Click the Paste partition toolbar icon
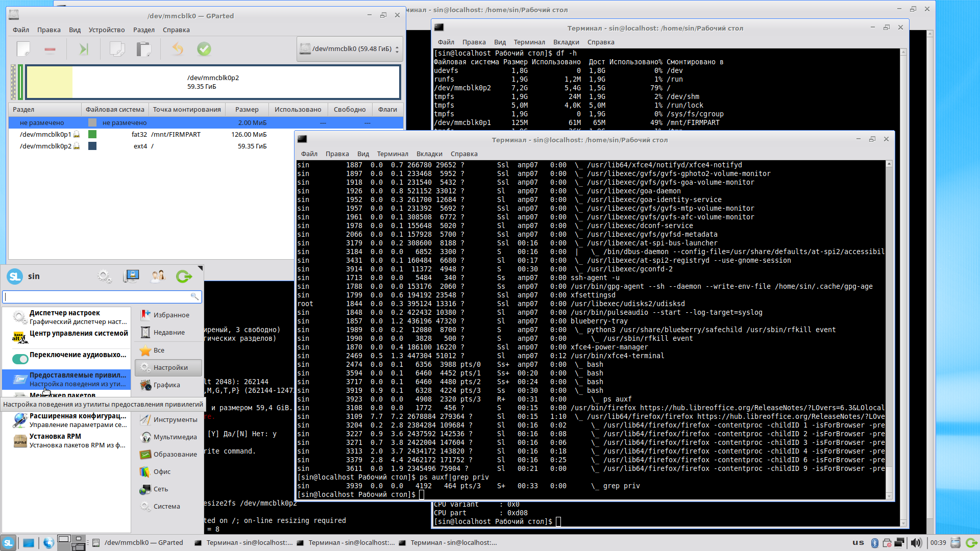This screenshot has height=551, width=980. pos(144,49)
